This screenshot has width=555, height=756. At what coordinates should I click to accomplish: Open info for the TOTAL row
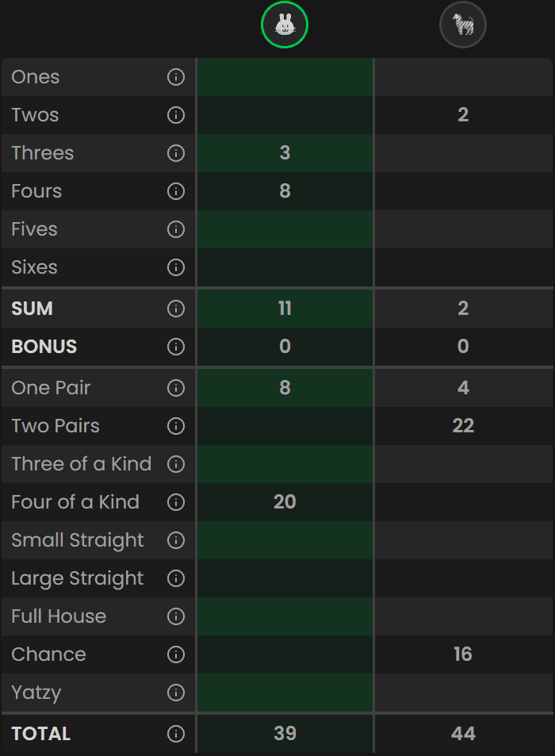pyautogui.click(x=176, y=734)
